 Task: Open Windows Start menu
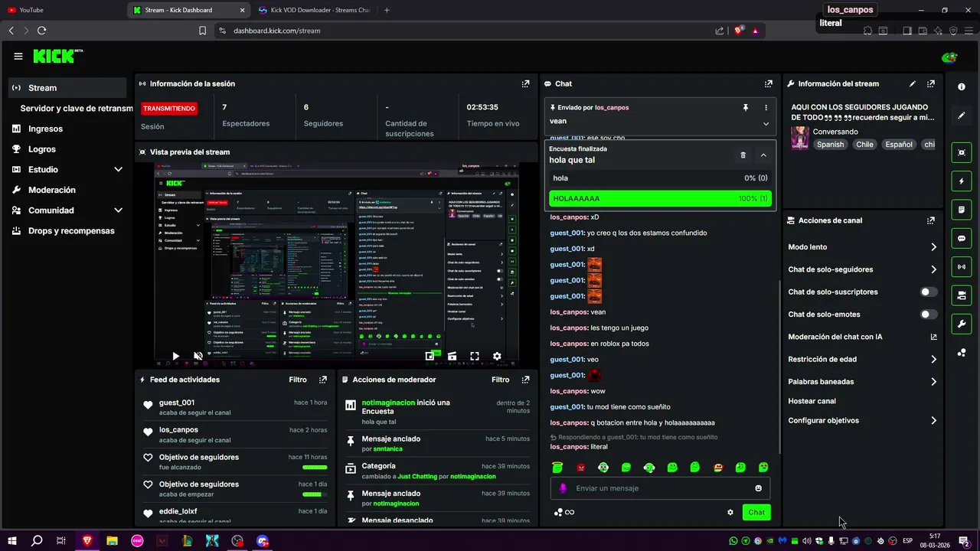pyautogui.click(x=11, y=541)
